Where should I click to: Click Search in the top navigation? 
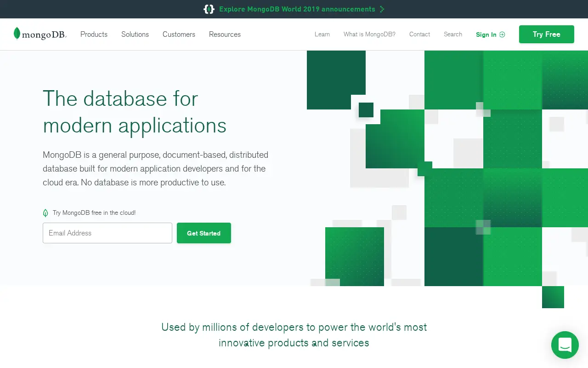[x=453, y=34]
